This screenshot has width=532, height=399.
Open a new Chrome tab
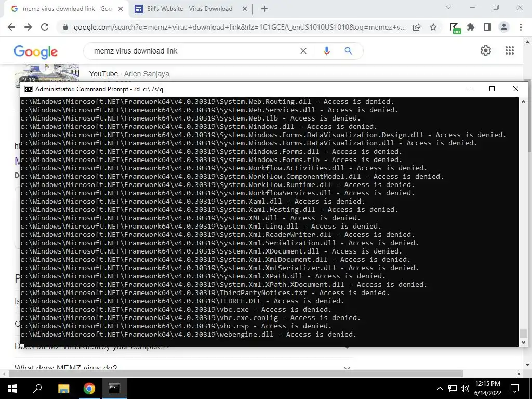coord(264,9)
